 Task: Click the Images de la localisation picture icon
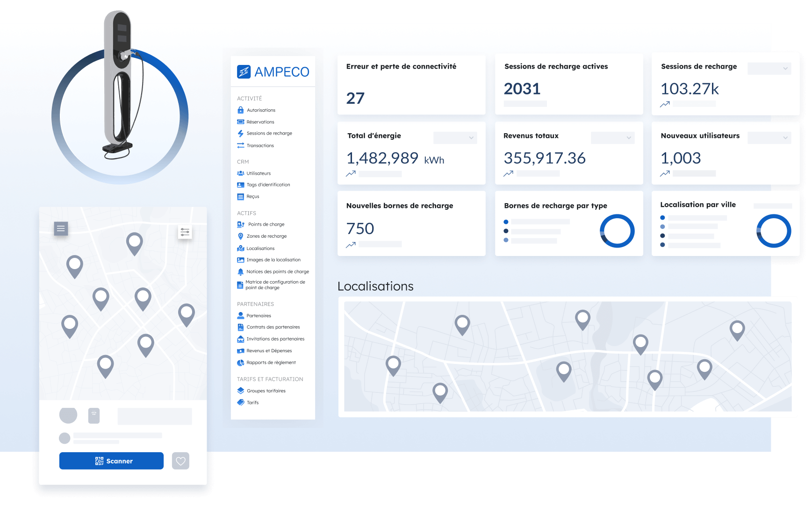point(240,260)
